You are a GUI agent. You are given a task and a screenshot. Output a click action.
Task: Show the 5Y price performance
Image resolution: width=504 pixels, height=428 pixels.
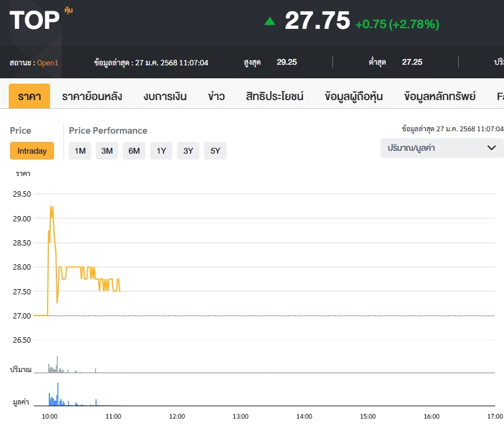coord(215,151)
